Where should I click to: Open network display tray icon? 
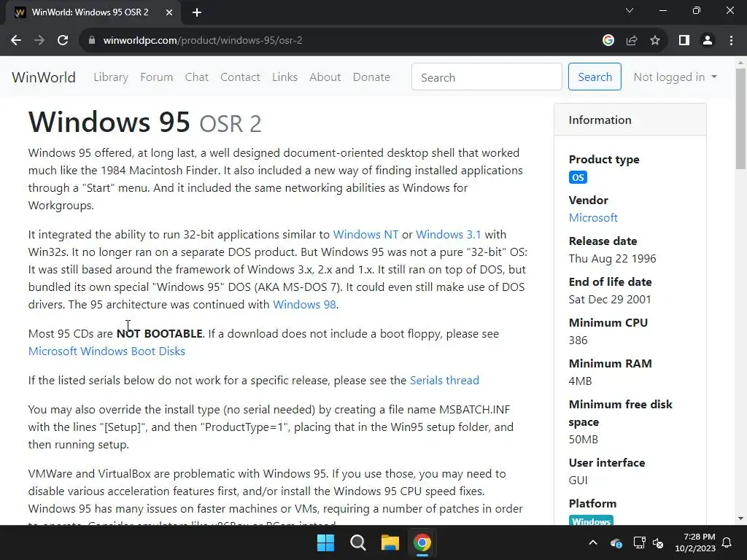point(639,542)
